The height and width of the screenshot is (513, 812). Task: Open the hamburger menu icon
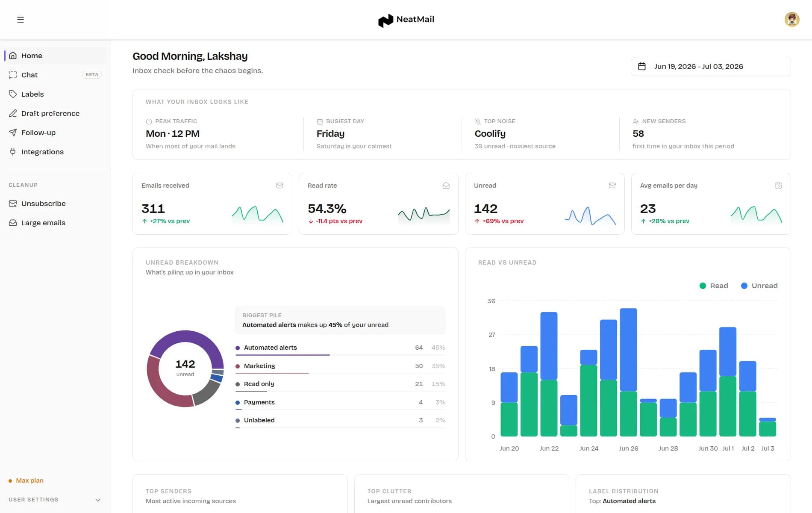[x=20, y=20]
